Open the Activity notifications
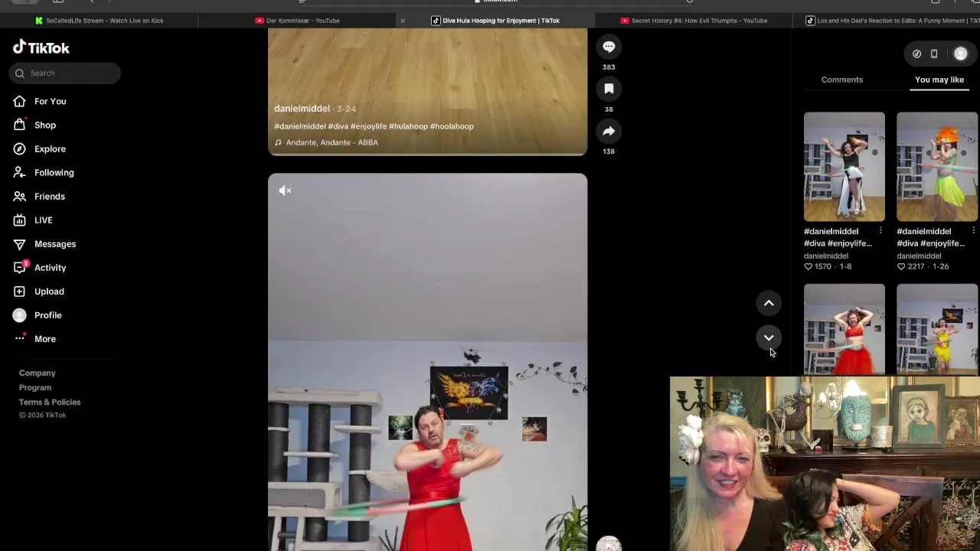 tap(50, 267)
